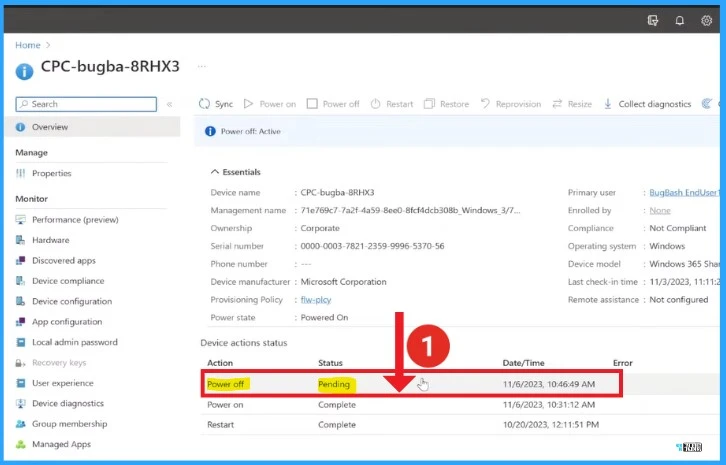Click the App configuration icon

click(x=20, y=321)
